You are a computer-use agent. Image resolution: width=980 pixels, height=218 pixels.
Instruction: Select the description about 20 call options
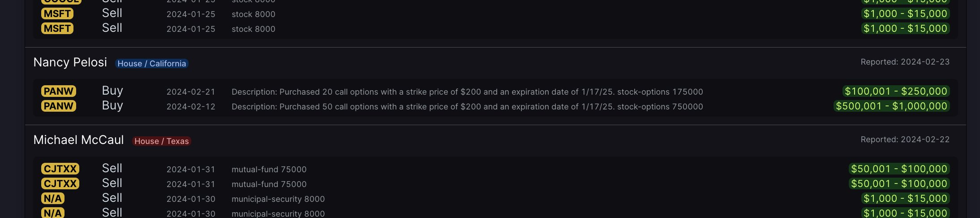tap(467, 92)
